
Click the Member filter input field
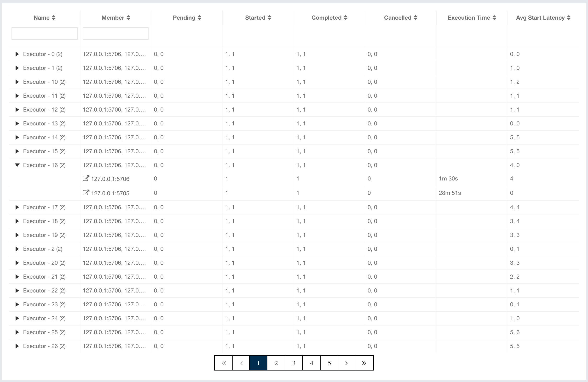tap(116, 34)
